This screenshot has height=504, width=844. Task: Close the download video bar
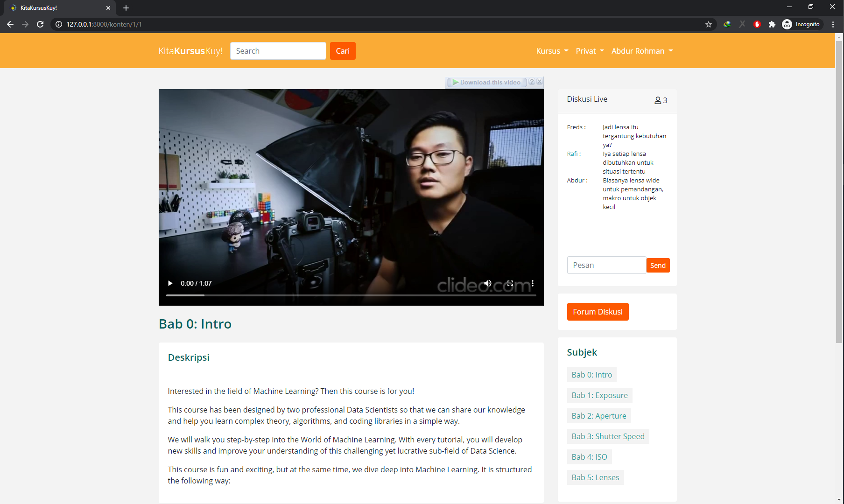click(540, 82)
